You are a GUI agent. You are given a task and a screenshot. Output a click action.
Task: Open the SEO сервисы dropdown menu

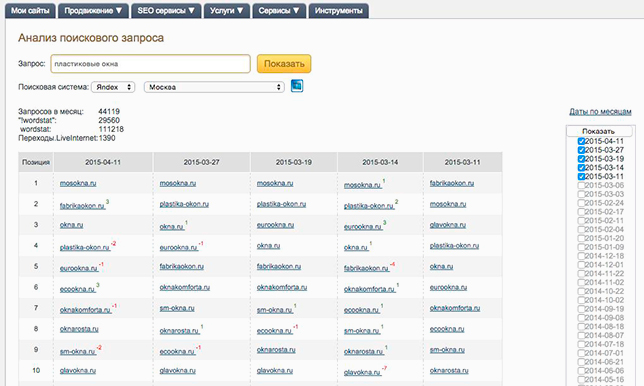coord(166,11)
